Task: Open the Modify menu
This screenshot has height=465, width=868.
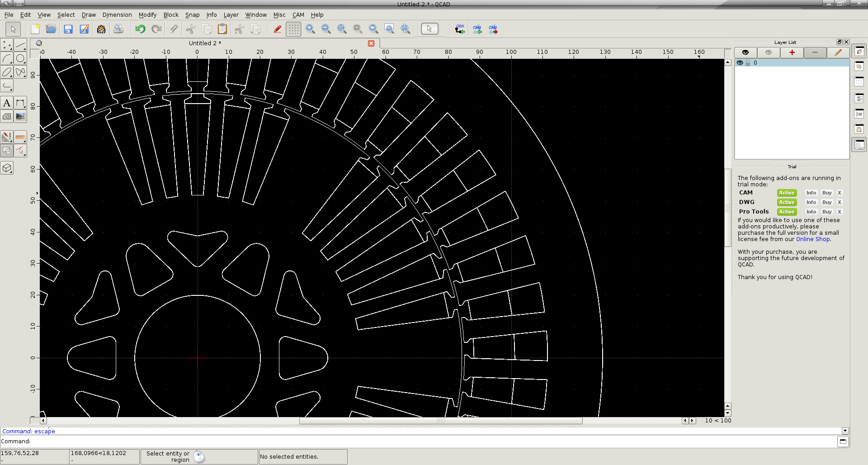Action: [x=147, y=15]
